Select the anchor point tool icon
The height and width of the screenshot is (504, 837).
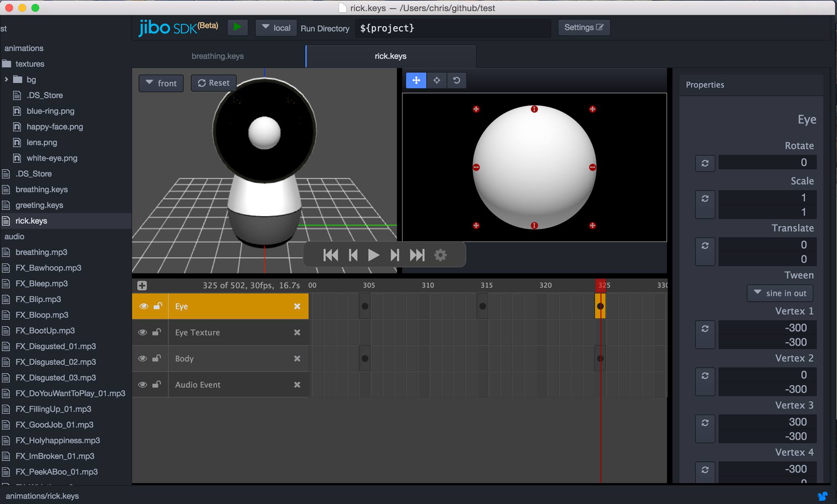point(436,81)
